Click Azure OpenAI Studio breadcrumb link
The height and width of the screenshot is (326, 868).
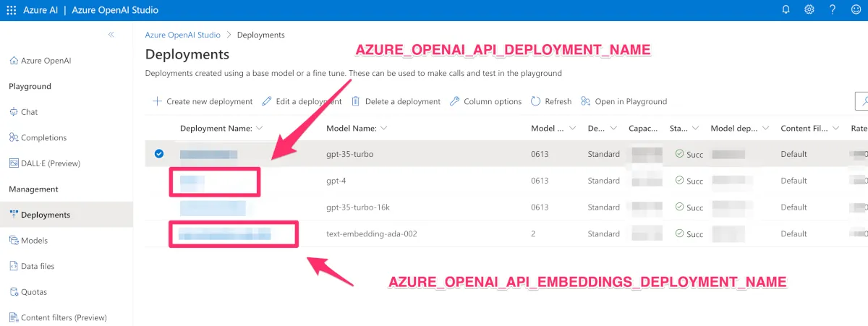click(182, 35)
